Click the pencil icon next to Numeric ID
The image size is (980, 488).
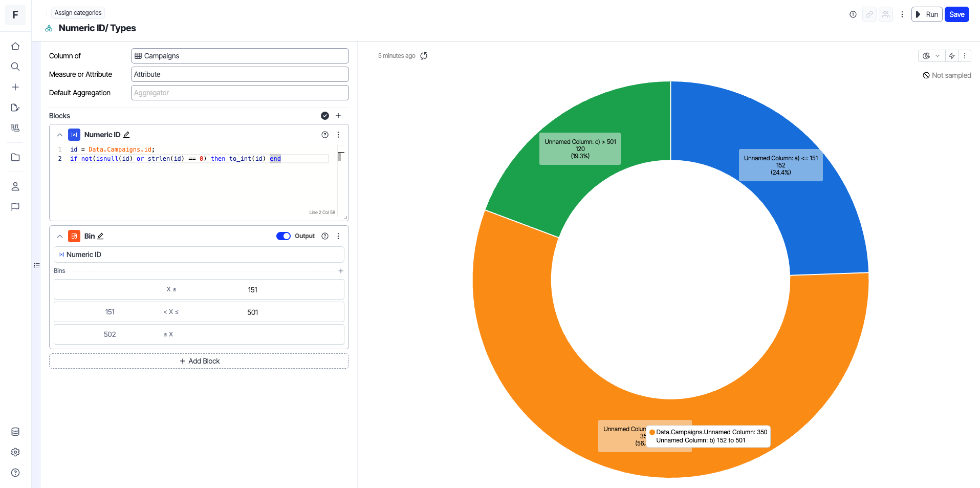(x=126, y=135)
